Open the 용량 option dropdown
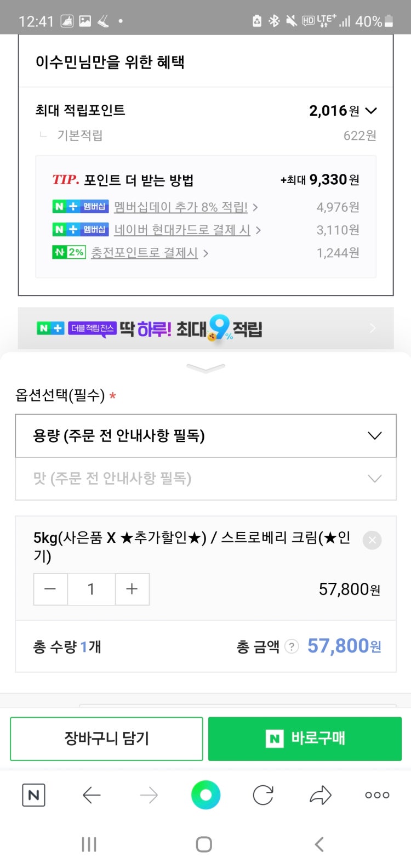 point(206,436)
